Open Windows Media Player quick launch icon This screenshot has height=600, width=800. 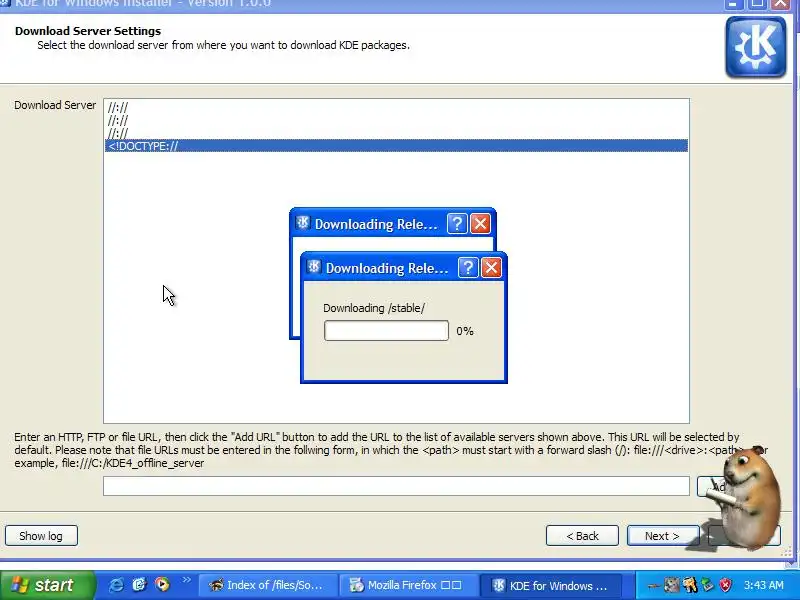click(x=162, y=585)
